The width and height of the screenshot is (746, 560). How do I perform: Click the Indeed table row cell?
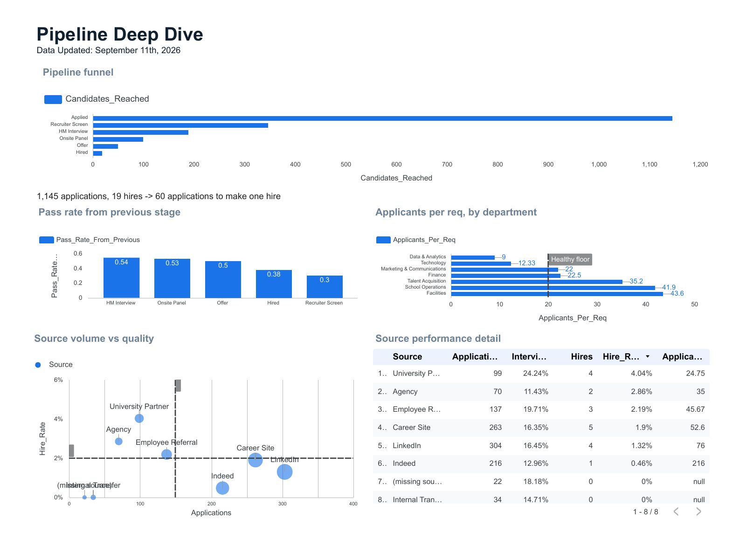(x=404, y=463)
